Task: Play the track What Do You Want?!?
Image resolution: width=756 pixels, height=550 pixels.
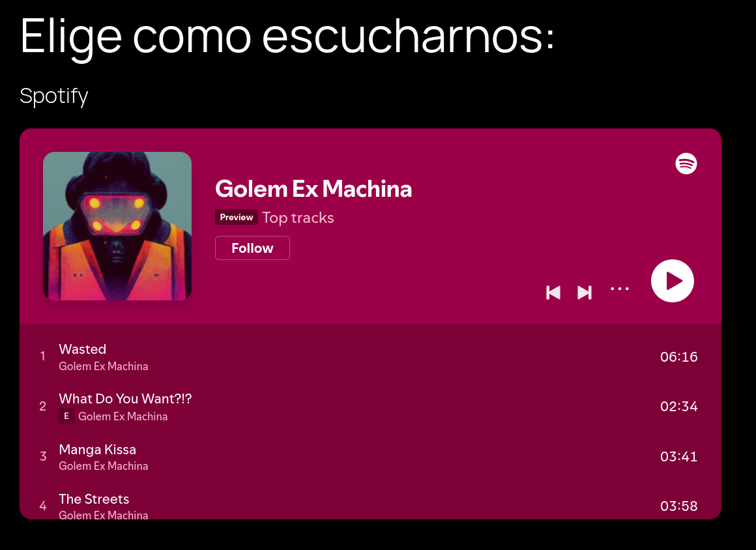Action: 370,407
